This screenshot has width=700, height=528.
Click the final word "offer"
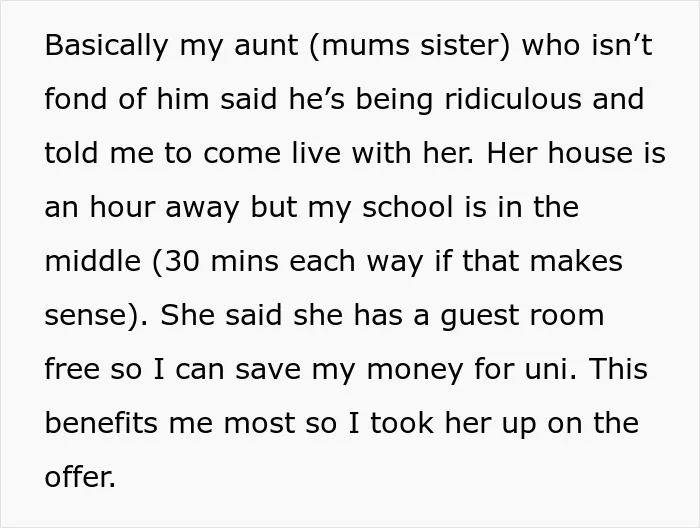pos(79,477)
